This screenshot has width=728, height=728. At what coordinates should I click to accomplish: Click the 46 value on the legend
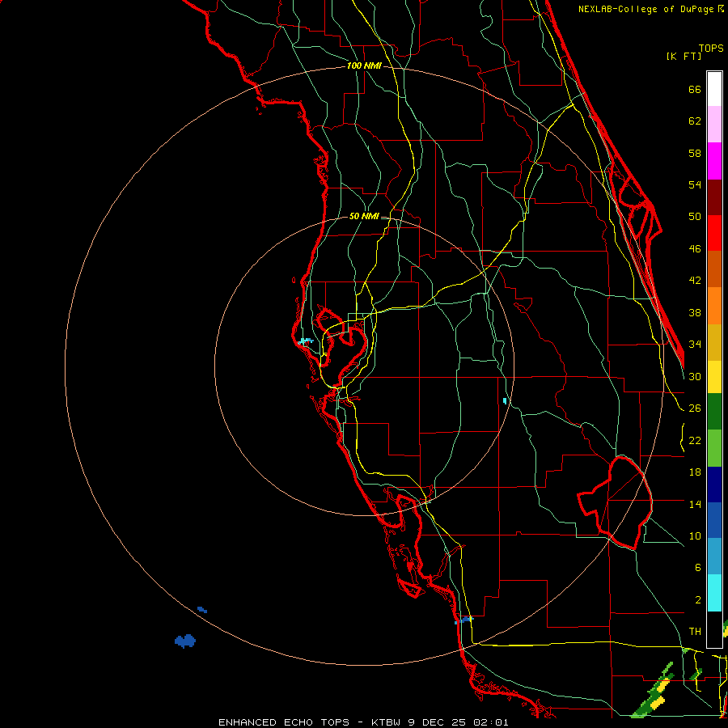click(695, 249)
